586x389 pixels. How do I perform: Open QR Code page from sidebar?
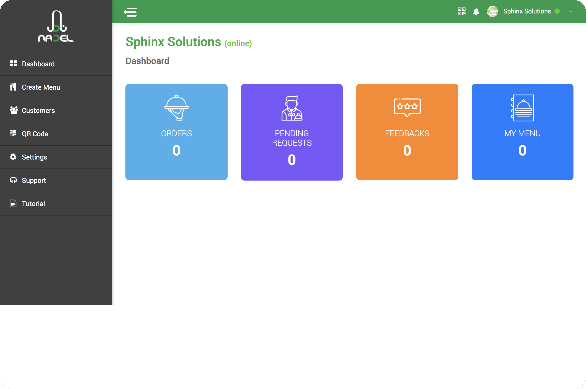56,133
